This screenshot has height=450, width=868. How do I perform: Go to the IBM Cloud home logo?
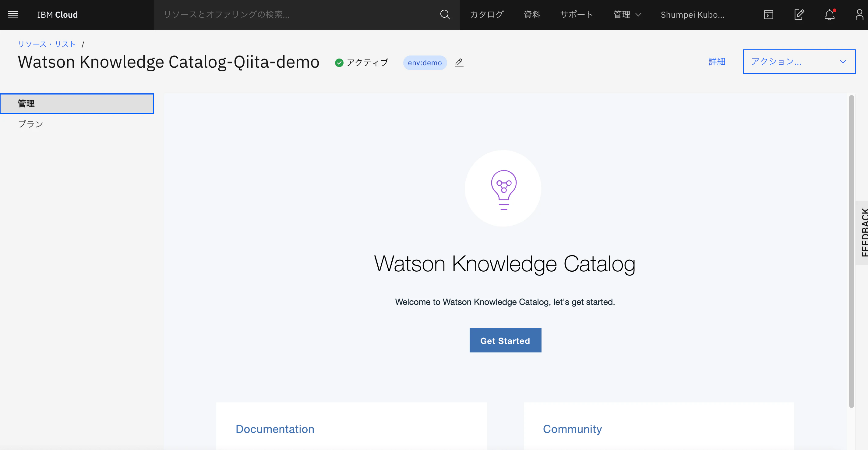click(57, 15)
